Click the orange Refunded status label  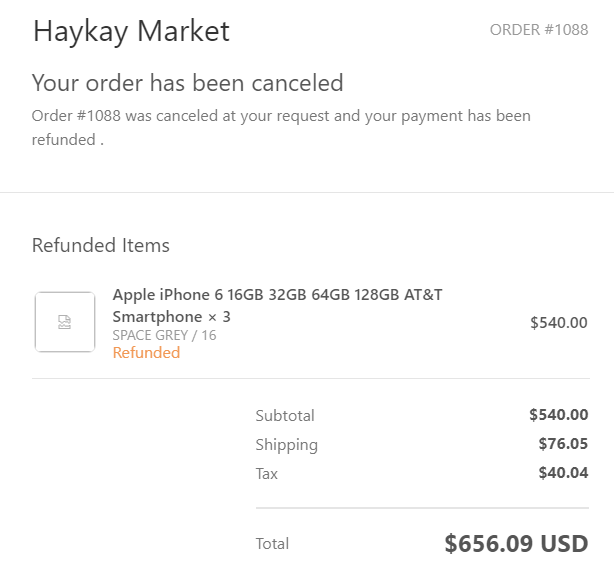pyautogui.click(x=146, y=352)
